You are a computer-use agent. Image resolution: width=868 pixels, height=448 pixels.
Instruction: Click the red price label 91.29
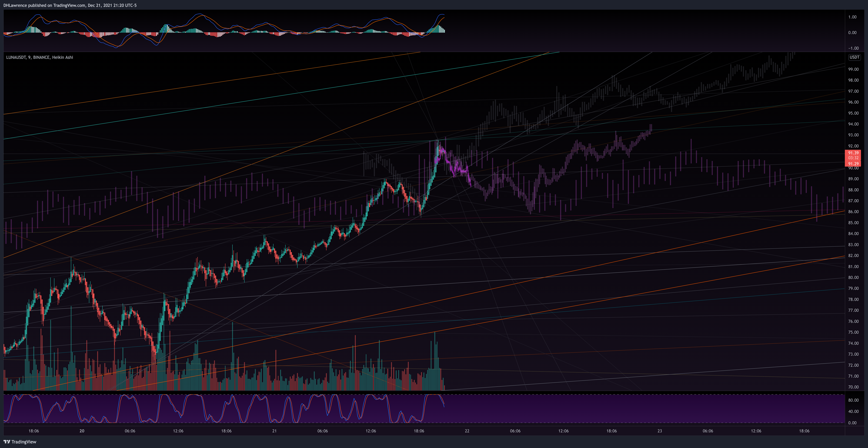tap(853, 163)
